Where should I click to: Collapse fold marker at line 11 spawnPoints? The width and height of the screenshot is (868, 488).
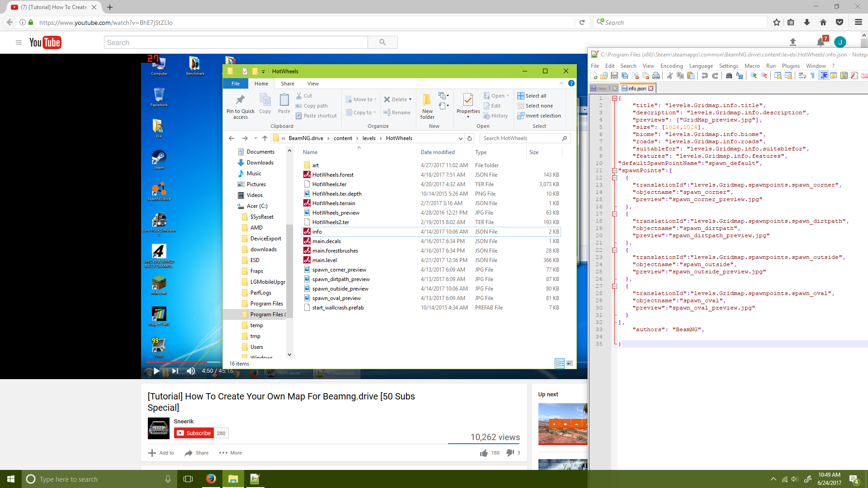[614, 170]
